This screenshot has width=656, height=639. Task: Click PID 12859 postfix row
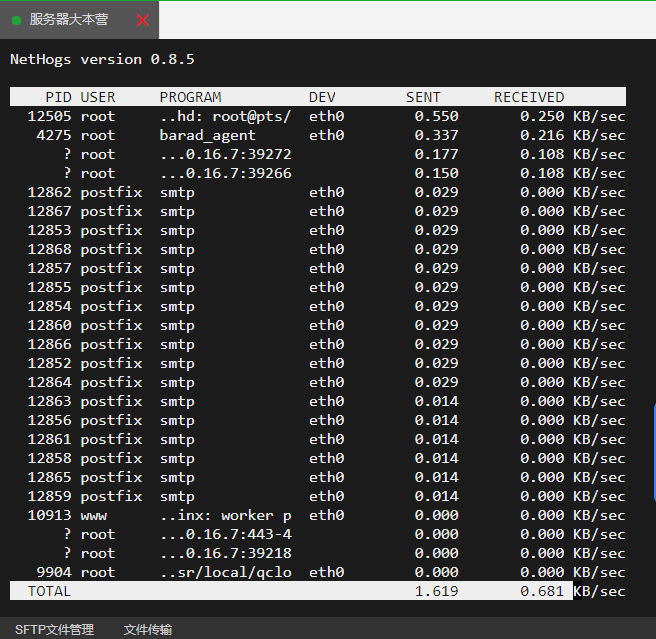tap(318, 496)
